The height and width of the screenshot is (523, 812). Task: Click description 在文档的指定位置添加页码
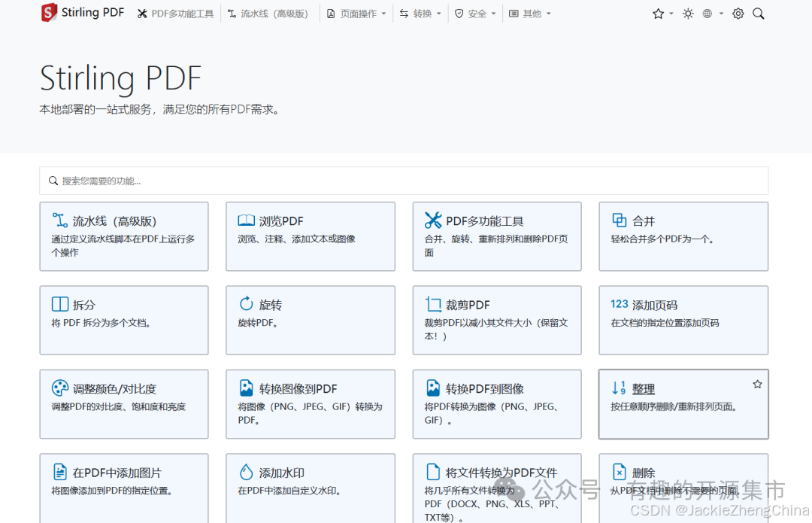[665, 323]
